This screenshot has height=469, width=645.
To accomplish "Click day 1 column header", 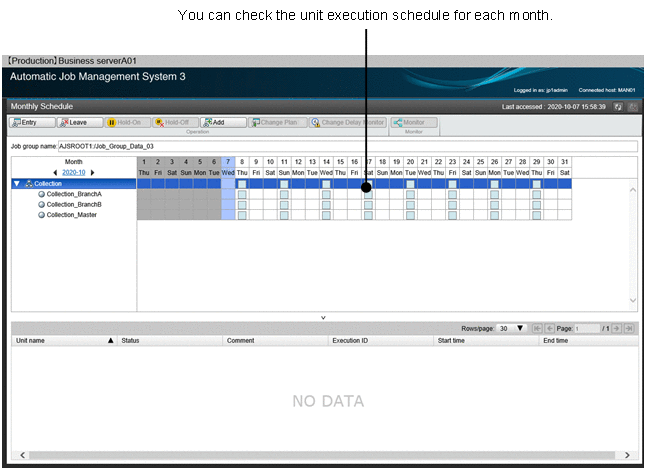I will (x=144, y=167).
